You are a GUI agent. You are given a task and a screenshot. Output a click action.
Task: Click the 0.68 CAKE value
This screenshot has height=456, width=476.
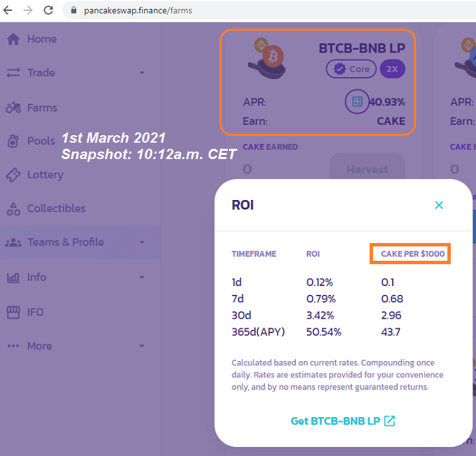[x=392, y=299]
